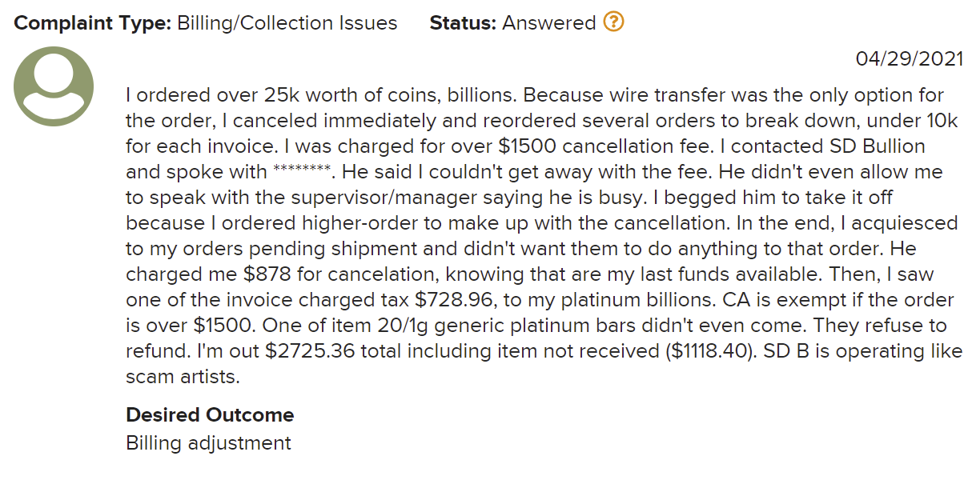The height and width of the screenshot is (484, 980).
Task: Click the Billing adjustment text
Action: [208, 442]
